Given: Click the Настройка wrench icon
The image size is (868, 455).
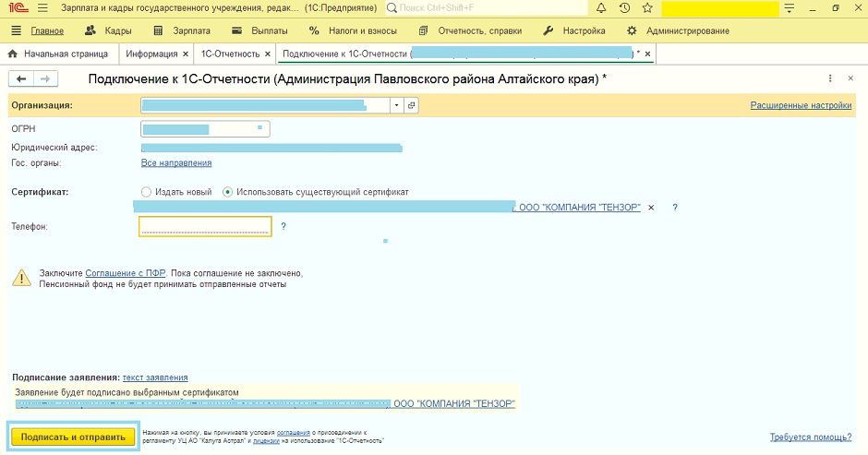Looking at the screenshot, I should [548, 31].
